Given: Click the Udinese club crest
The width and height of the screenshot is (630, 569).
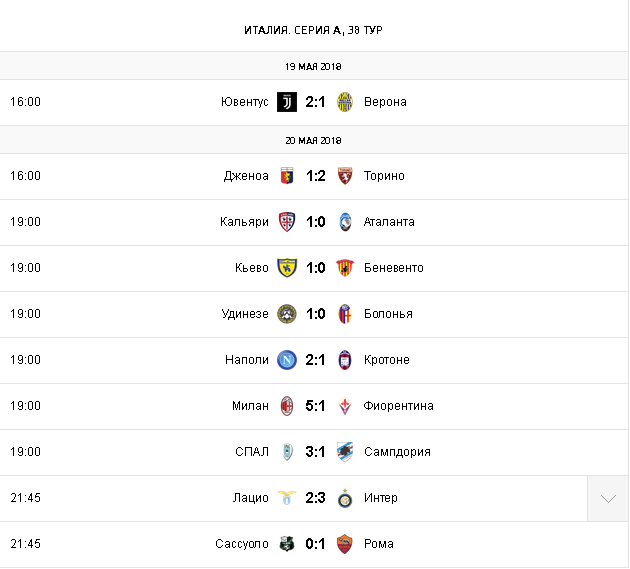Looking at the screenshot, I should 286,314.
